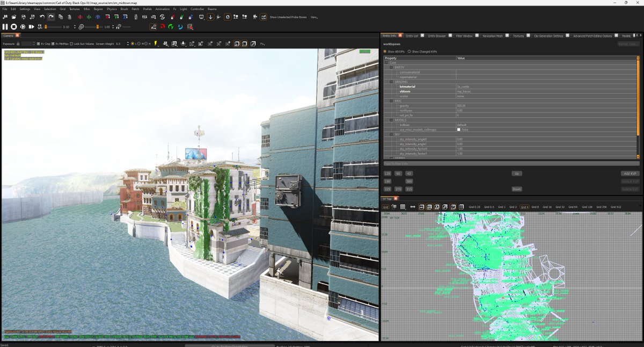
Task: Close the Camera tab
Action: 17,35
